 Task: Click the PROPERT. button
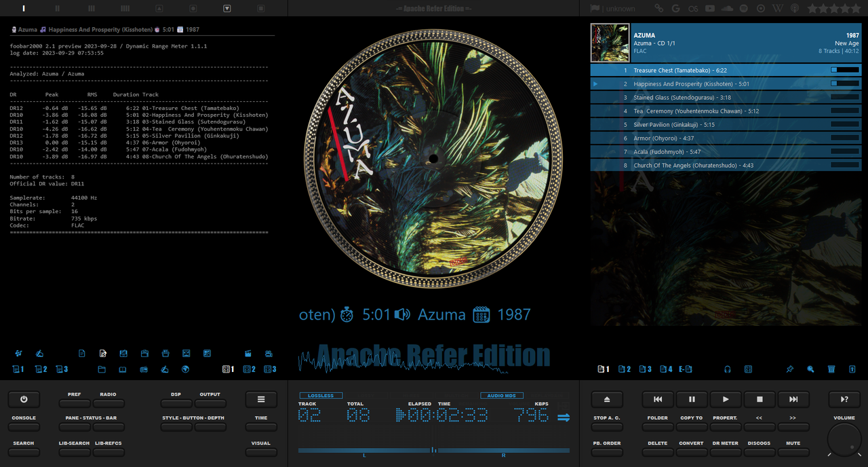[x=726, y=426]
